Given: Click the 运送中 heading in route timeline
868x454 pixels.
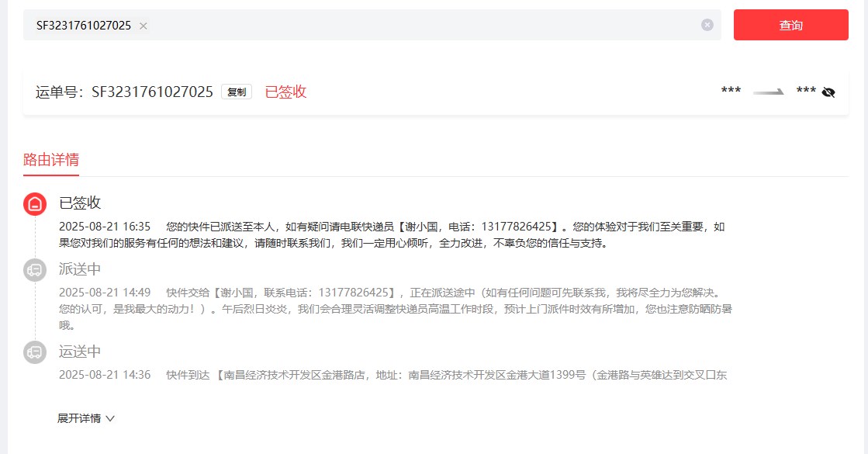Looking at the screenshot, I should click(80, 352).
